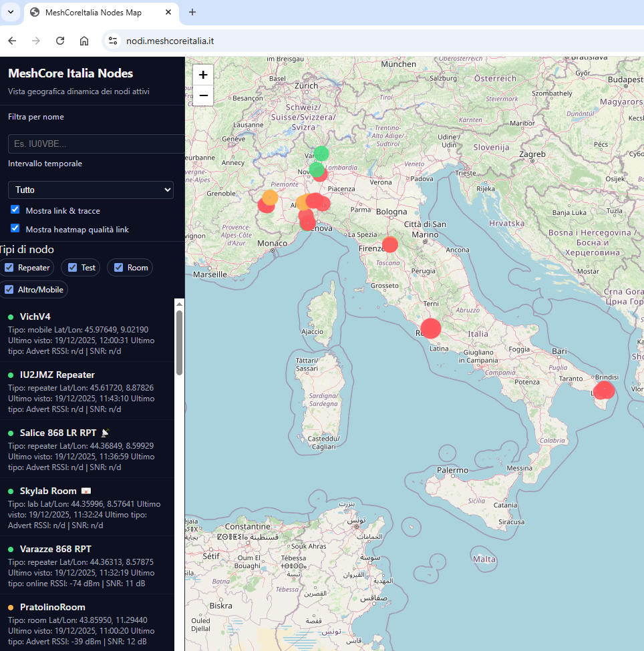Reload the page

click(60, 41)
